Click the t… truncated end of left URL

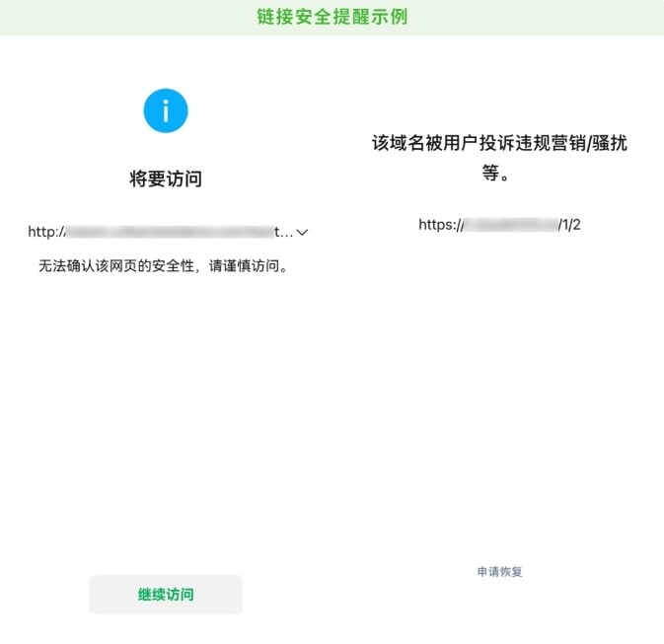(283, 233)
